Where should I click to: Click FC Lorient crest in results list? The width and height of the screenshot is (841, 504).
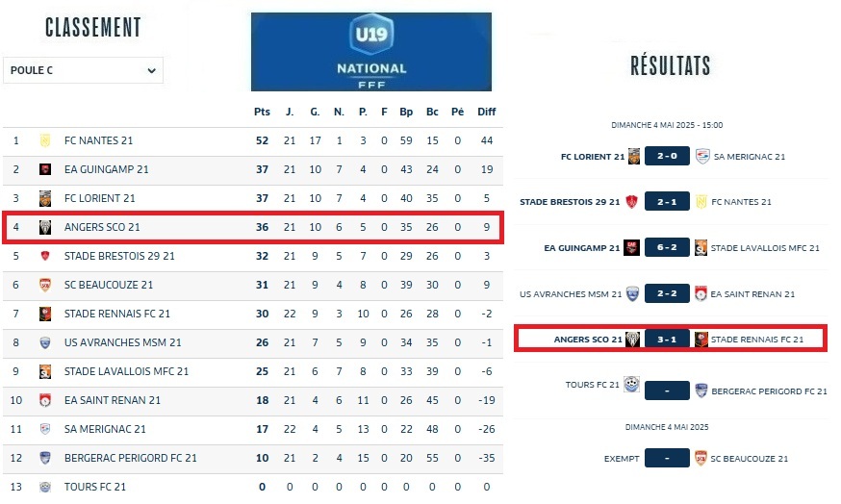(634, 156)
